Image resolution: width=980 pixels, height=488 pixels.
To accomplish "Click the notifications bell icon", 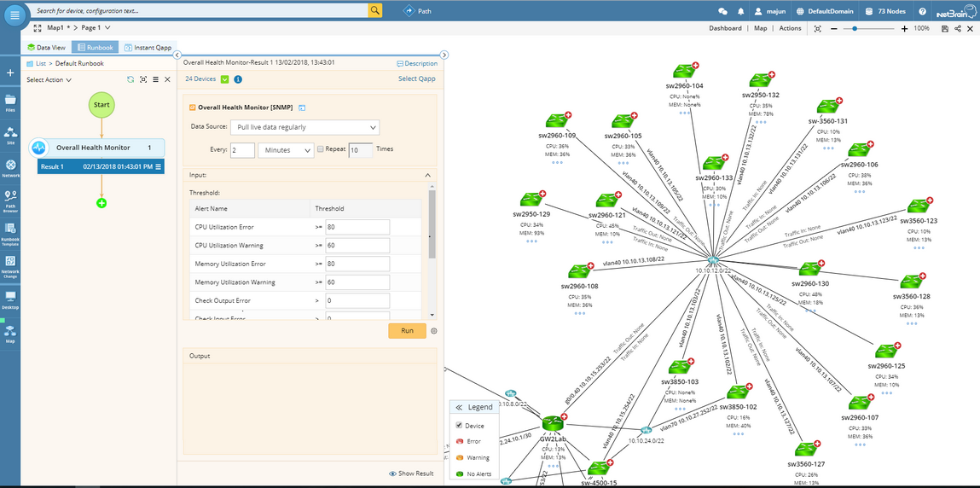I will [741, 12].
